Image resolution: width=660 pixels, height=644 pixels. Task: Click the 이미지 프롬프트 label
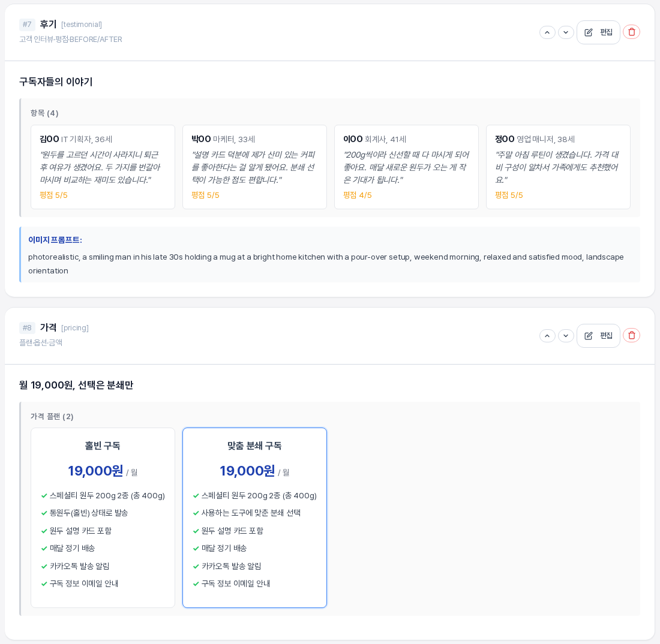[55, 240]
